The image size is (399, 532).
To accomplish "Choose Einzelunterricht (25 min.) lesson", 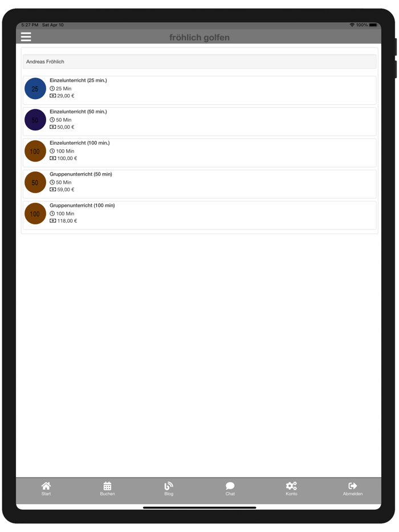I will coord(199,90).
